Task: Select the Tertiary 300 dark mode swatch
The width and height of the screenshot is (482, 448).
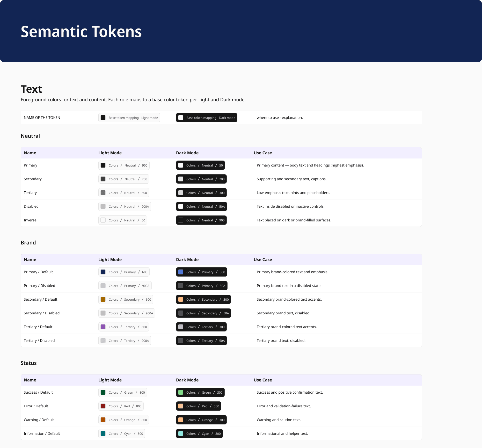Action: (181, 327)
